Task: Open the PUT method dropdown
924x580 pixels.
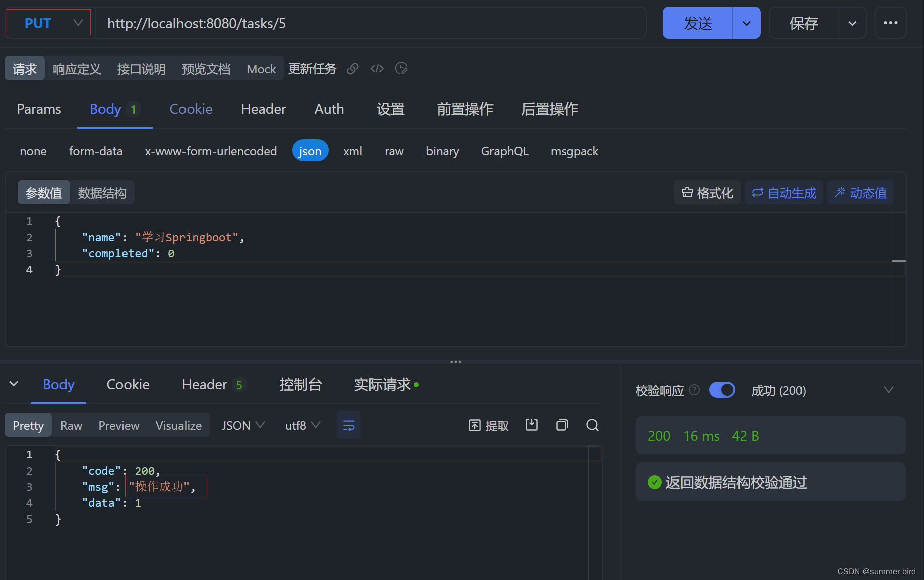Action: coord(48,23)
